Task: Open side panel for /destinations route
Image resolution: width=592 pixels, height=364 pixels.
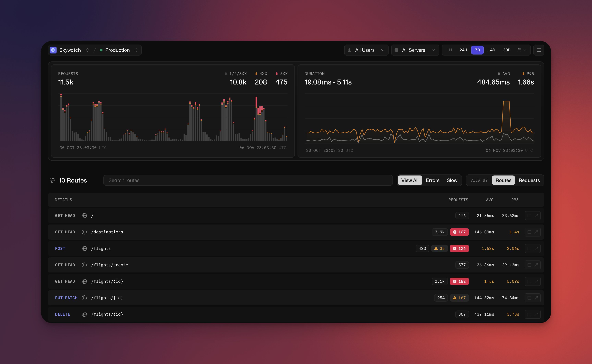Action: click(529, 232)
